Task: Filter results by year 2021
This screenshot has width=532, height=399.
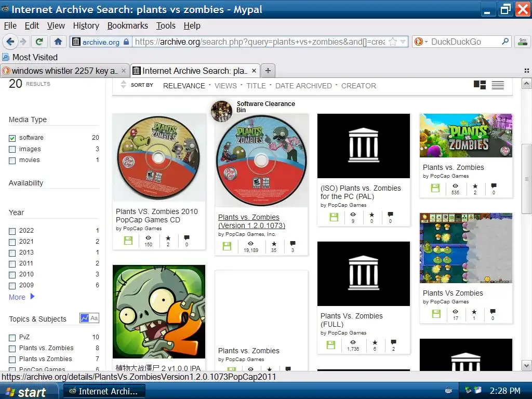Action: [x=12, y=242]
